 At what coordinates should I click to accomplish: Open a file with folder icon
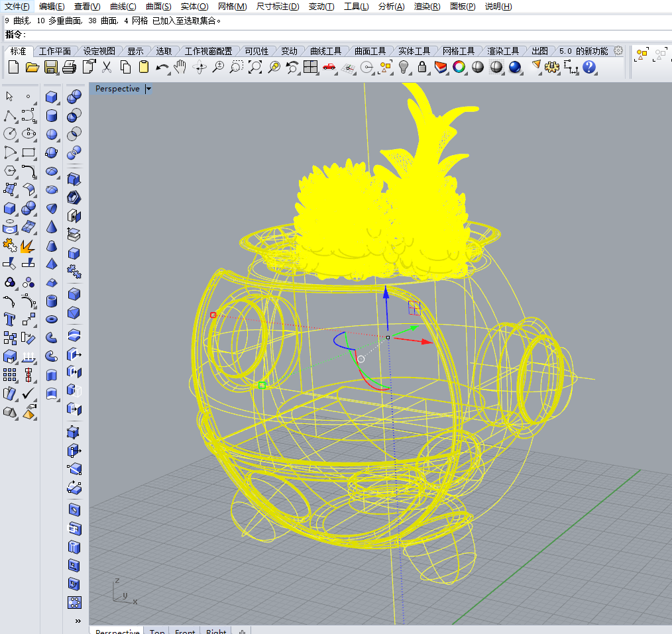(32, 68)
